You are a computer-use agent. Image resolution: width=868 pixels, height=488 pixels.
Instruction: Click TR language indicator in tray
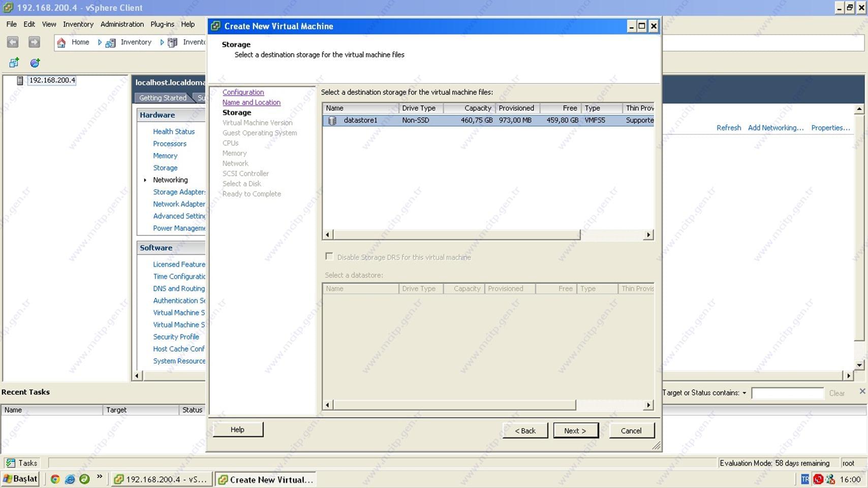pos(805,479)
